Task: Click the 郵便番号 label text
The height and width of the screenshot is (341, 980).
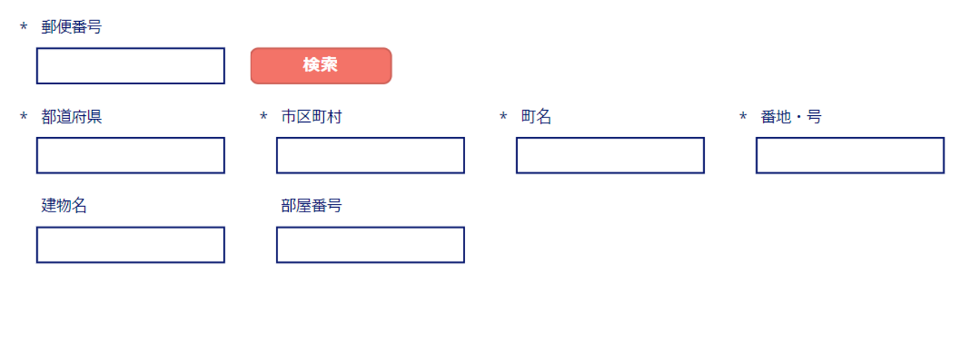Action: coord(72,28)
